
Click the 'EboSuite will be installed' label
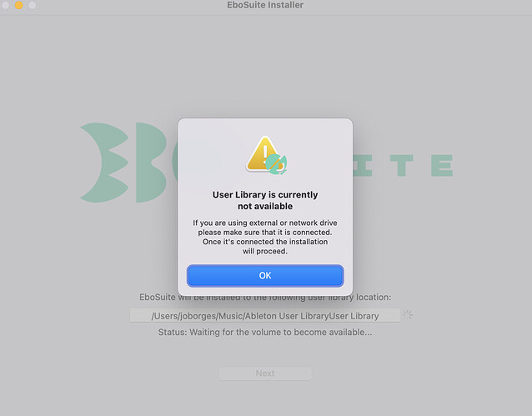tap(265, 297)
